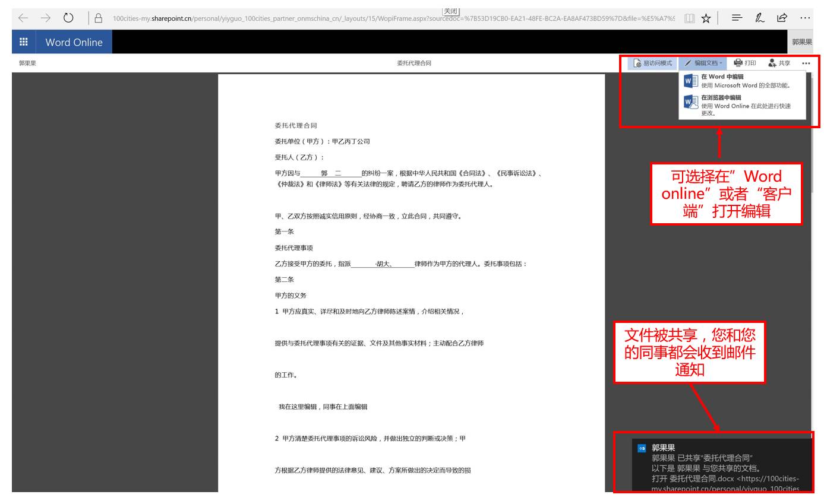Open the browser Hub lines icon
Image resolution: width=824 pixels, height=504 pixels.
click(x=737, y=18)
